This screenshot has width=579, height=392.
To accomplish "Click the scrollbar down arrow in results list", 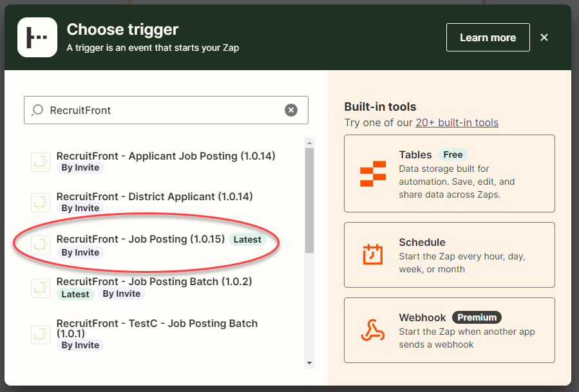I will (x=309, y=363).
